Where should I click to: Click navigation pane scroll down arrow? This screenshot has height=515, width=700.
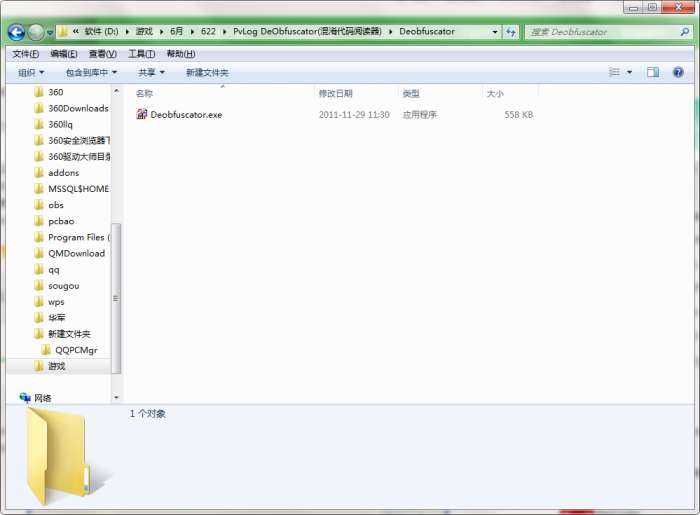(116, 397)
